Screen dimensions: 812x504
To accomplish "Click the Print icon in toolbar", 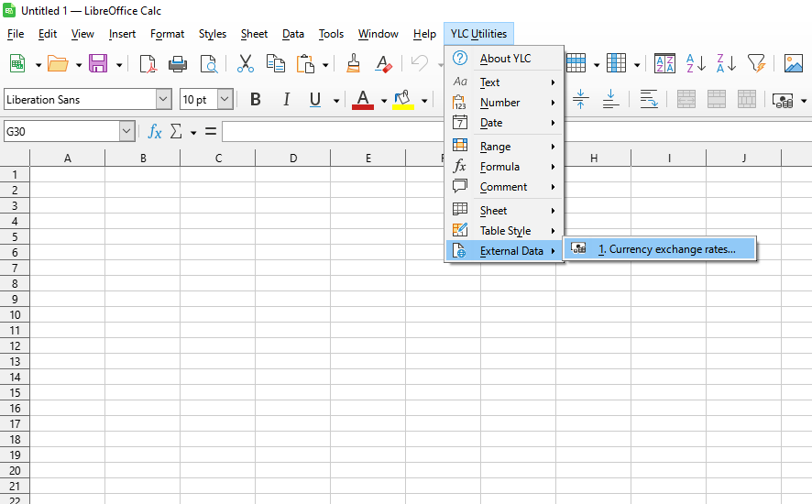I will click(x=178, y=63).
